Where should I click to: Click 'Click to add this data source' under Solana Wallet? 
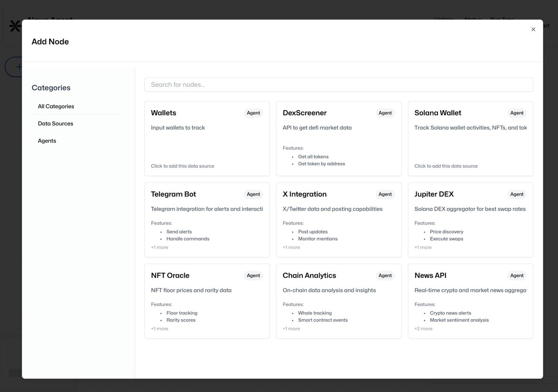446,166
